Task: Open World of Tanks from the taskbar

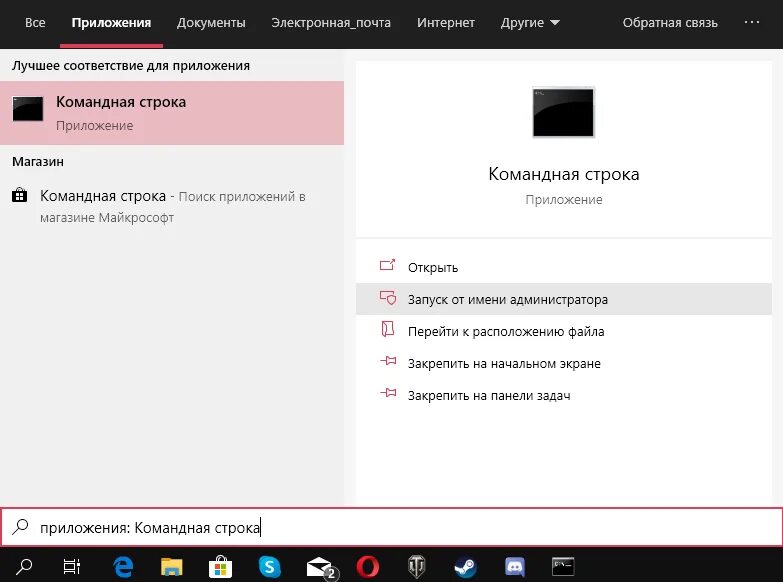Action: click(x=416, y=567)
